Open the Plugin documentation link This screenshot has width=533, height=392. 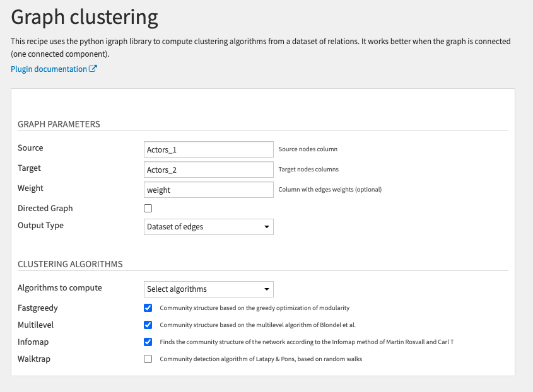click(x=49, y=69)
